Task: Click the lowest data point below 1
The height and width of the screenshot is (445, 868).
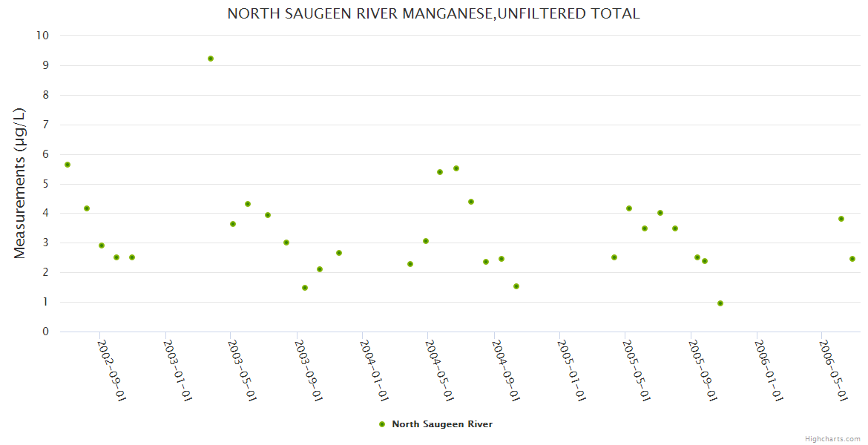Action: [720, 303]
